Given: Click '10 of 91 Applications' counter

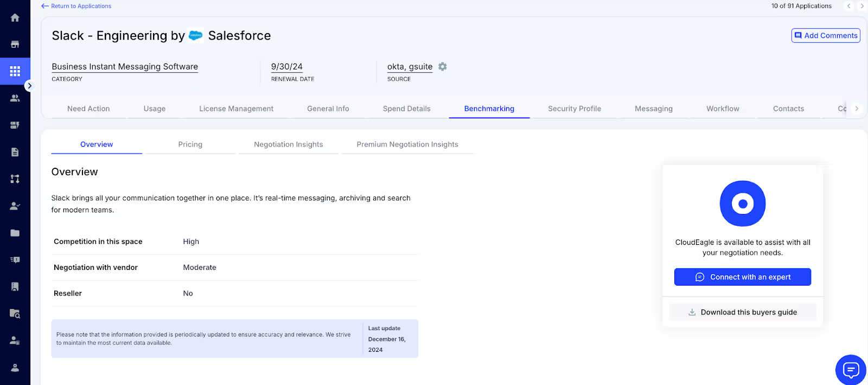Looking at the screenshot, I should click(x=801, y=6).
